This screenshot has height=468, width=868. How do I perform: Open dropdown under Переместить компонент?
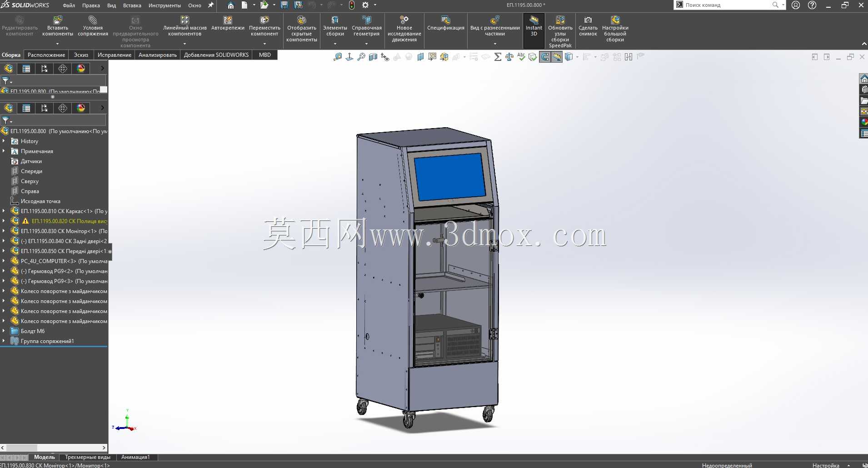coord(264,44)
